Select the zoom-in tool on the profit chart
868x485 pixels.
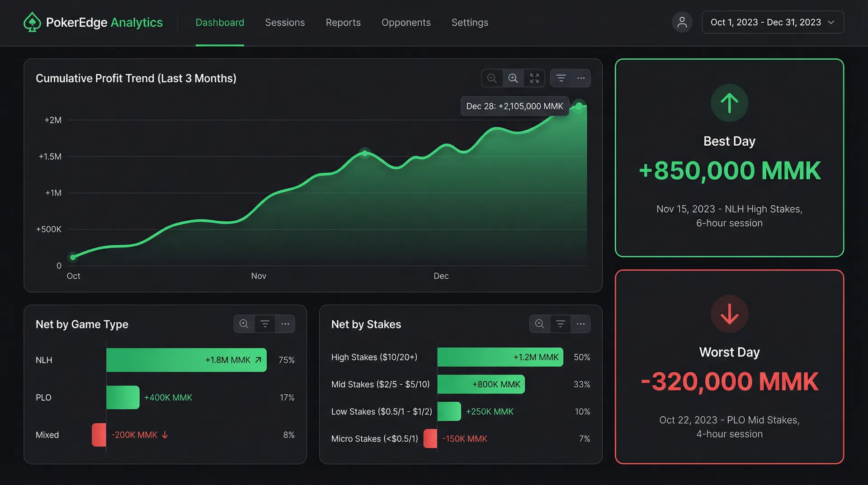[513, 78]
